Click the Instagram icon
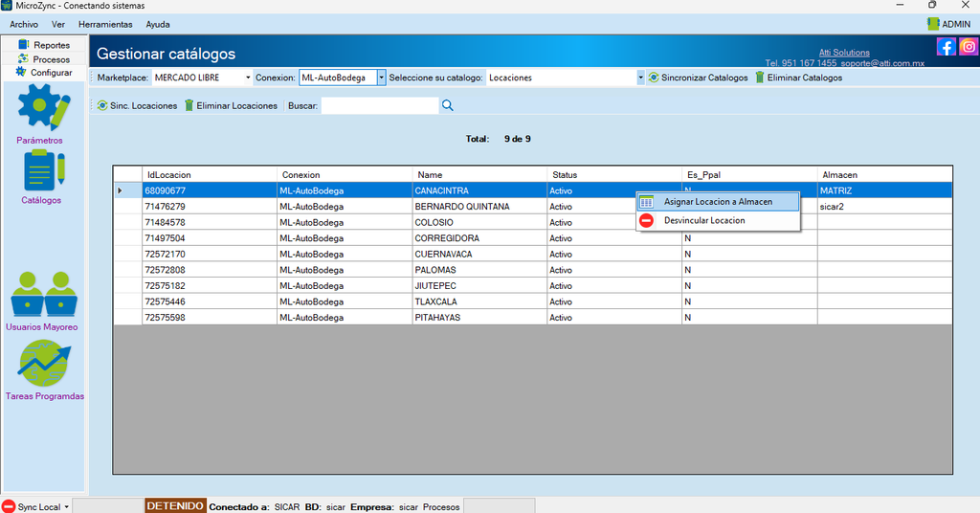980x513 pixels. (x=969, y=47)
